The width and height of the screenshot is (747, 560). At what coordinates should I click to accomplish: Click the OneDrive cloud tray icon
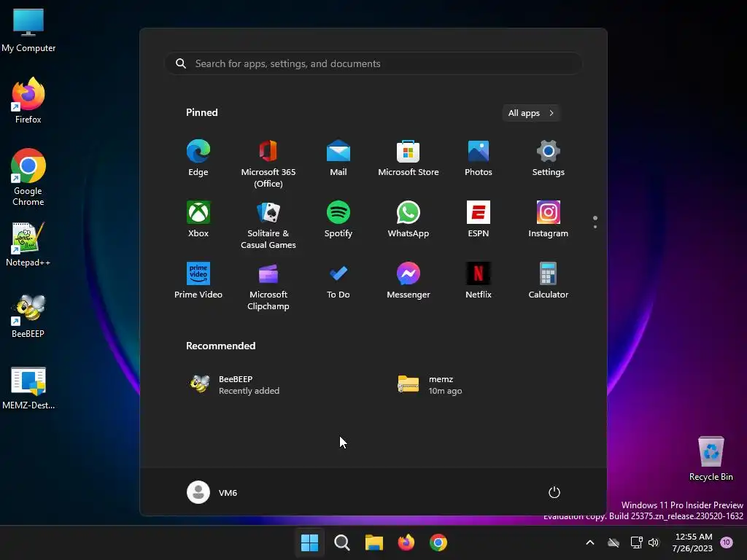614,542
